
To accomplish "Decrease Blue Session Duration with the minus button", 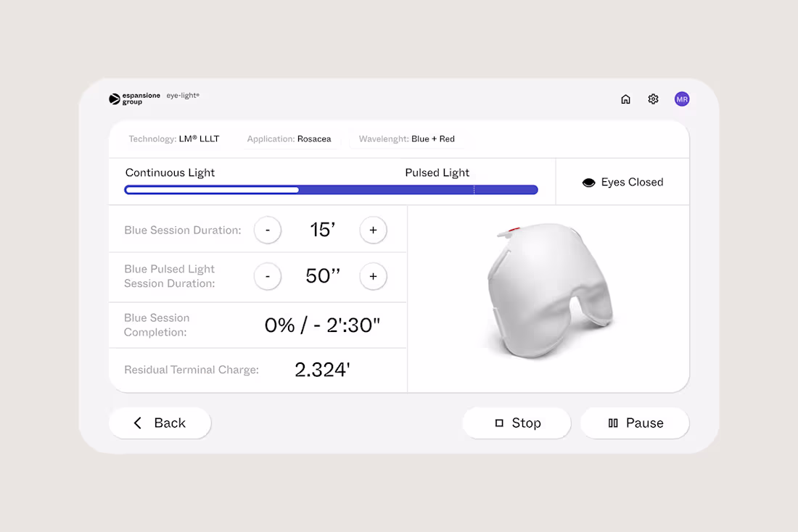I will 268,230.
